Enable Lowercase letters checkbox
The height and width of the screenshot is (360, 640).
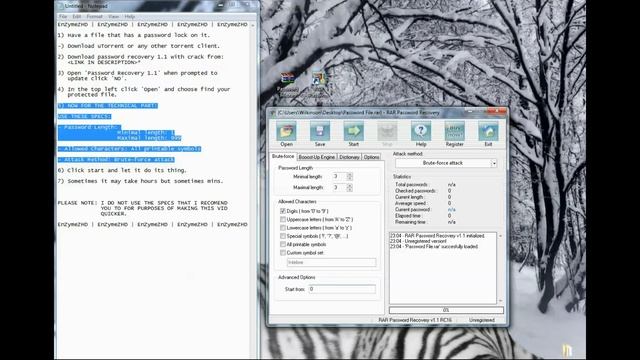pyautogui.click(x=282, y=228)
